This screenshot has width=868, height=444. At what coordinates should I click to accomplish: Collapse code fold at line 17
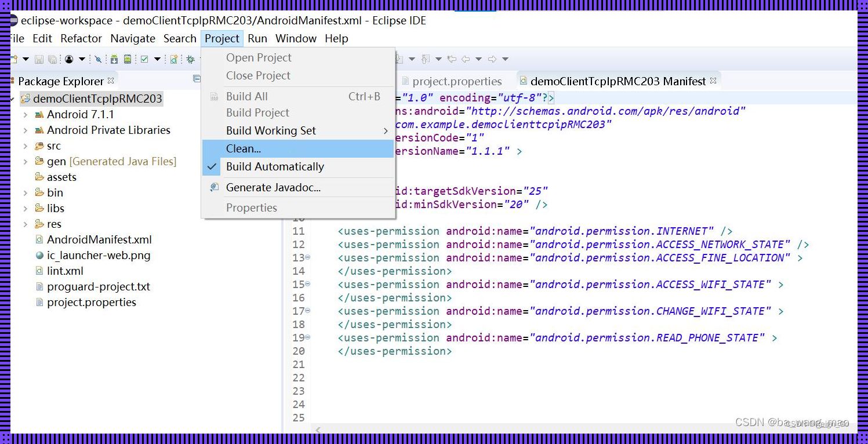[307, 310]
